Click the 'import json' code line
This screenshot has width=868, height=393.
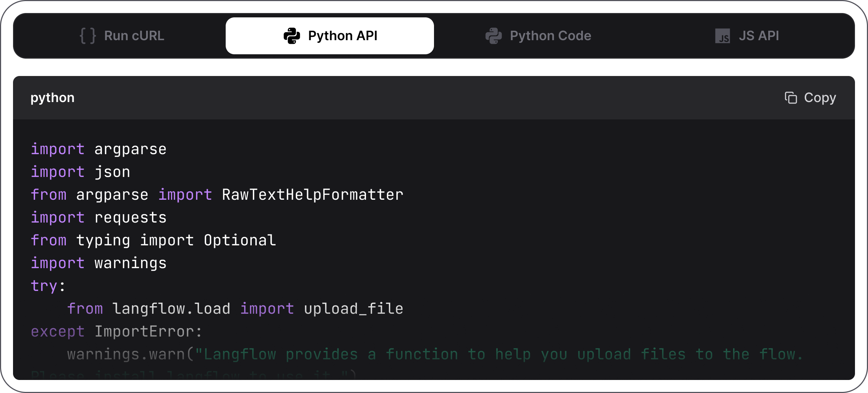pyautogui.click(x=80, y=172)
